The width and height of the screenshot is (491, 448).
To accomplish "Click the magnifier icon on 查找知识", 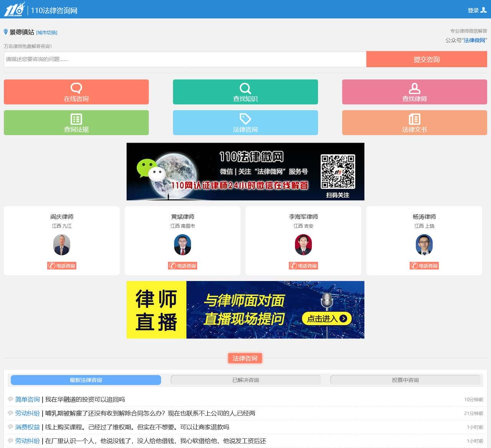I will [x=245, y=88].
